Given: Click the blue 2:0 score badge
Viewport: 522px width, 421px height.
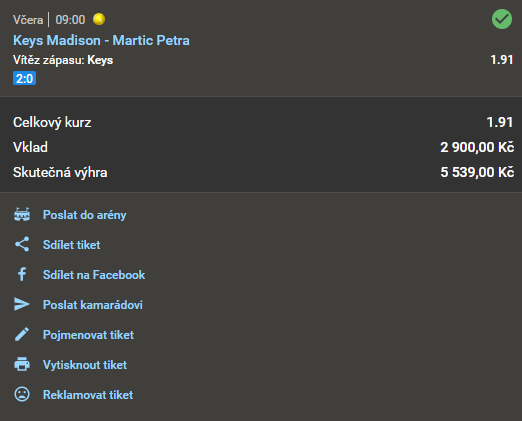Looking at the screenshot, I should coord(24,79).
